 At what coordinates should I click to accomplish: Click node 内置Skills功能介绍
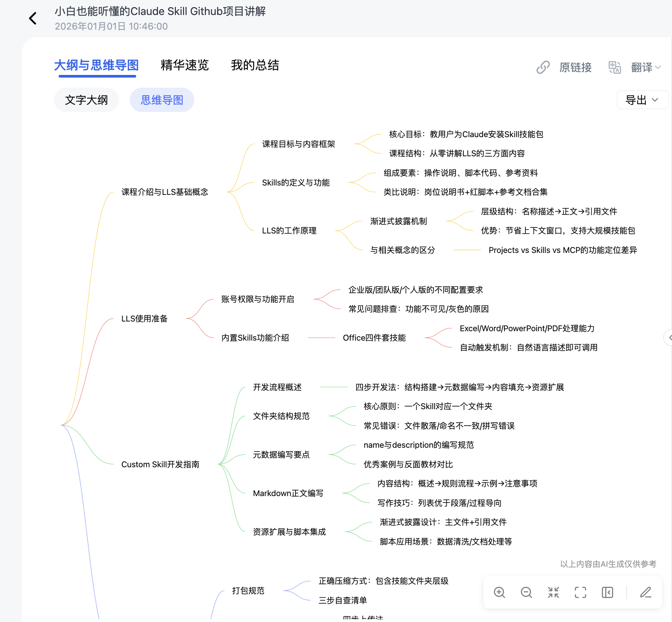[255, 338]
